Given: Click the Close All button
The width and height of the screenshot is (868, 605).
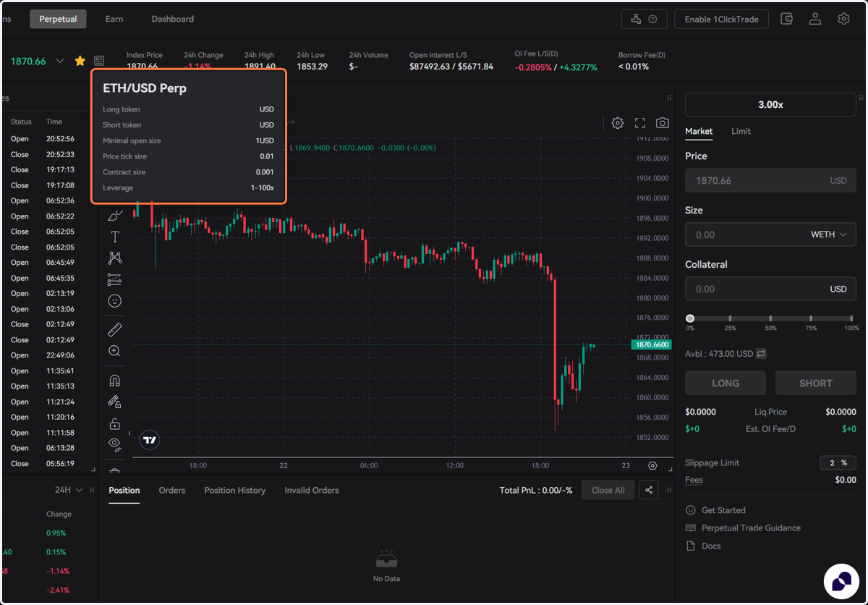Looking at the screenshot, I should click(x=608, y=491).
